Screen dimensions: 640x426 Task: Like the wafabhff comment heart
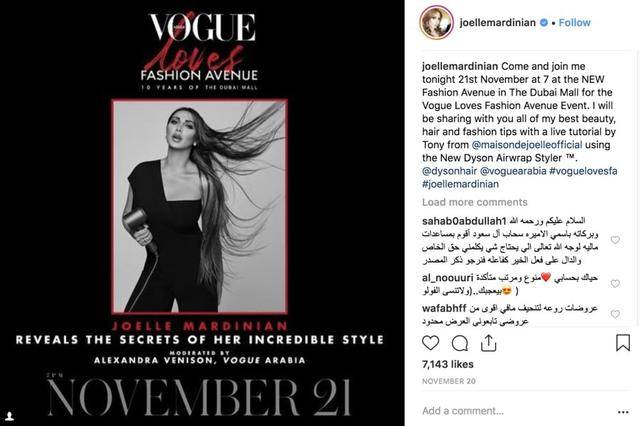[615, 314]
